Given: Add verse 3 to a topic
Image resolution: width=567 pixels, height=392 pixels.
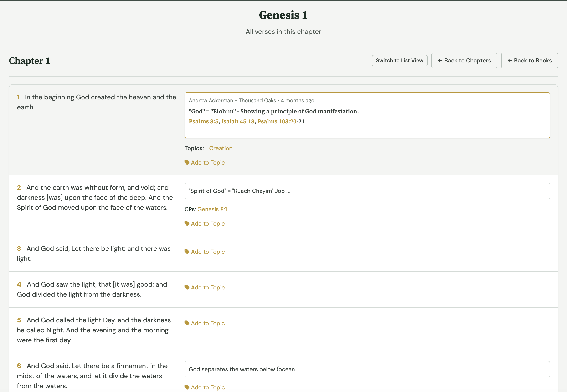Looking at the screenshot, I should (x=205, y=252).
